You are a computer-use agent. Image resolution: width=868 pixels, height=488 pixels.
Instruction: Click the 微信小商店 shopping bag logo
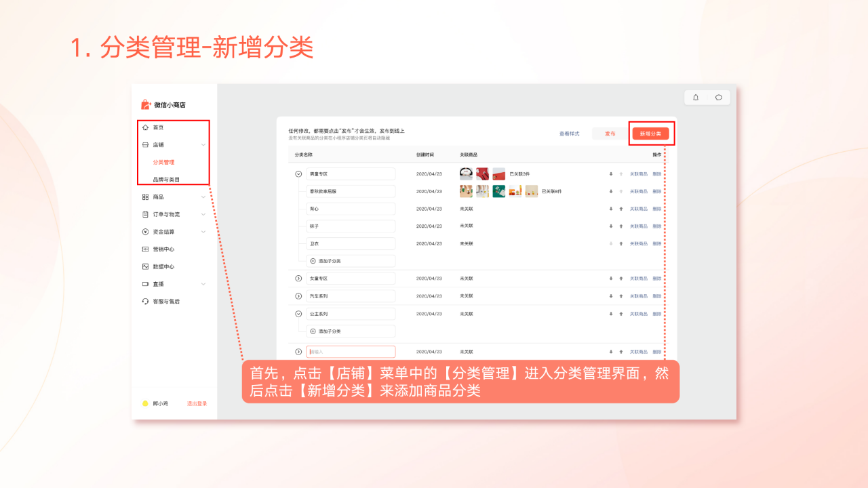point(145,104)
